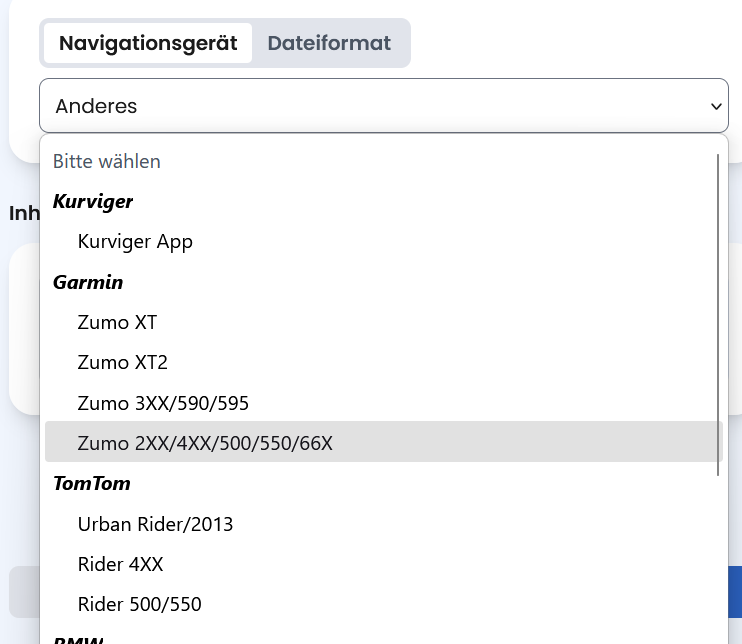This screenshot has width=742, height=644.
Task: Select Kurviger App from the list
Action: click(x=135, y=242)
